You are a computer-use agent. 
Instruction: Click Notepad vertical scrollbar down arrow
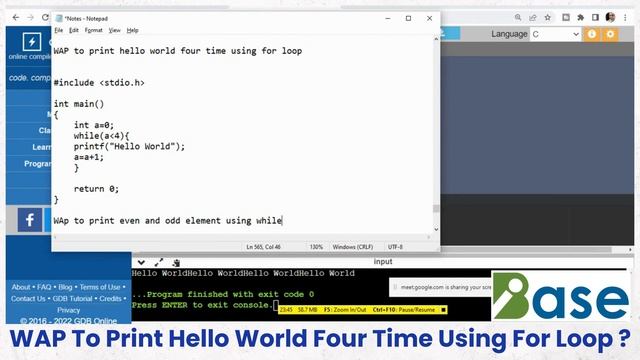pos(436,229)
